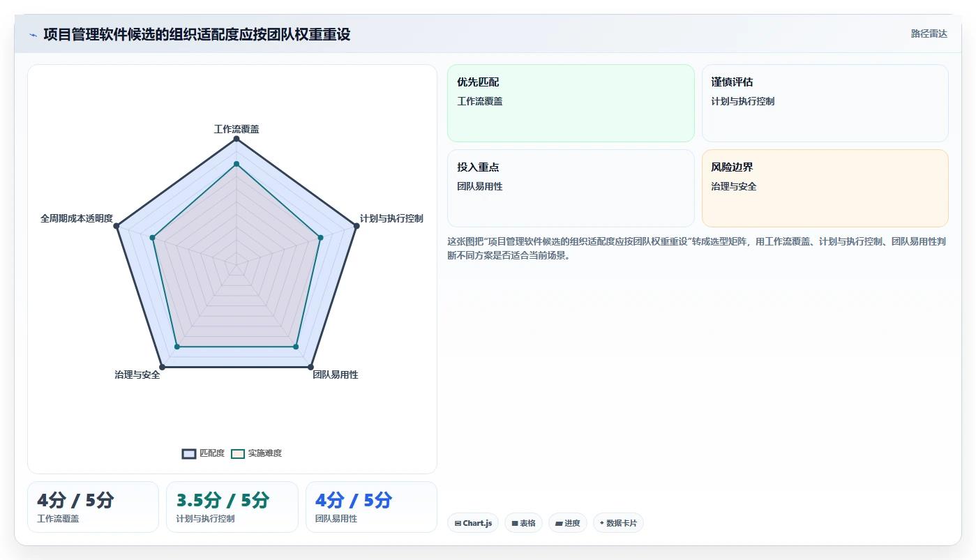
Task: Select the 实施难度 point on 团队易用性 axis
Action: 296,346
